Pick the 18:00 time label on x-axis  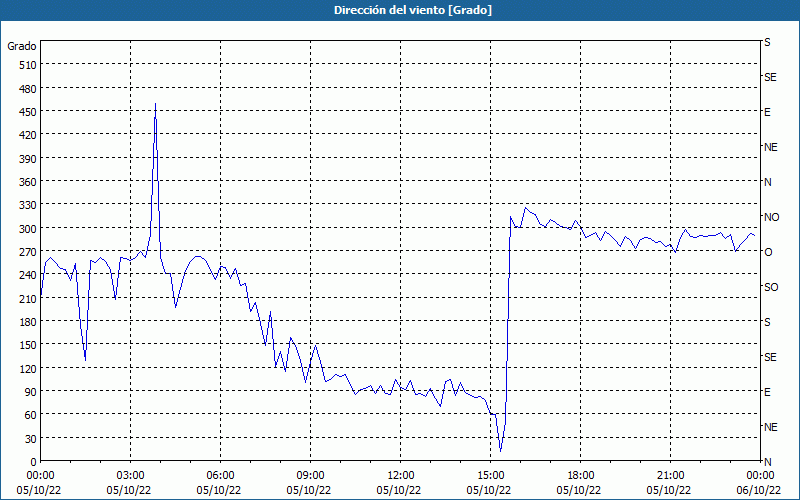pos(581,476)
